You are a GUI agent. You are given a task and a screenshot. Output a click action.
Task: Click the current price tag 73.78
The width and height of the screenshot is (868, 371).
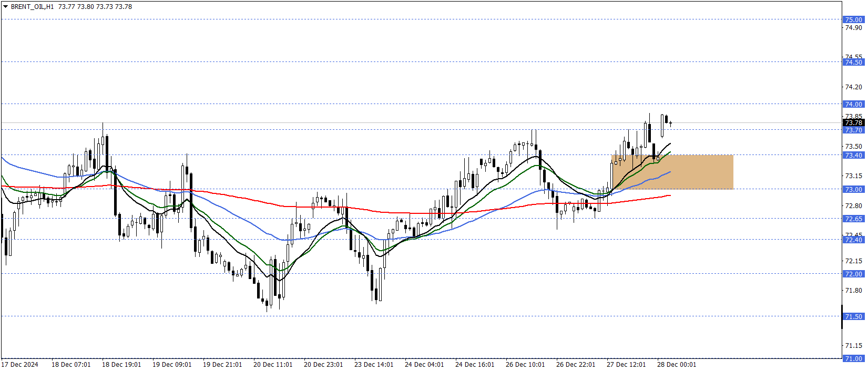point(853,122)
